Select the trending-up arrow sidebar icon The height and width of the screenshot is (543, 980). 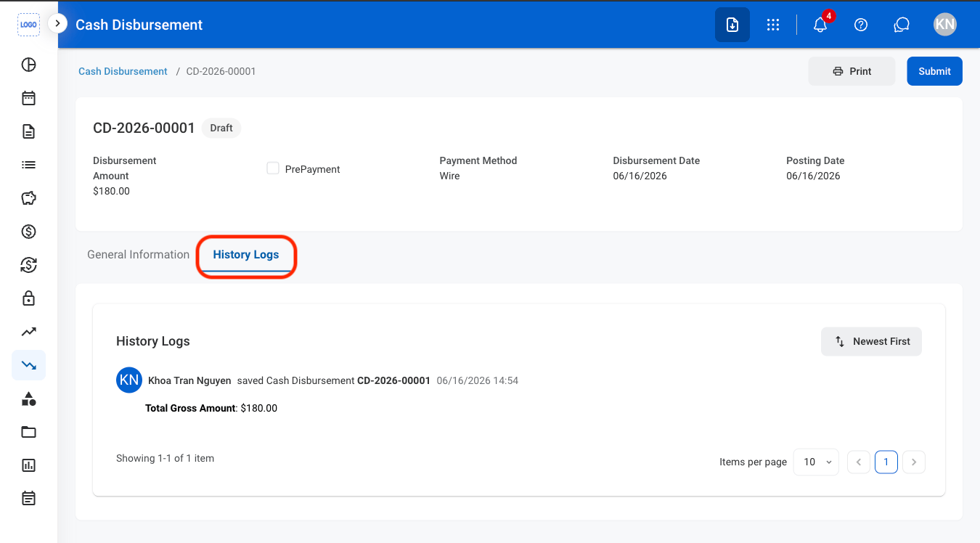[28, 332]
